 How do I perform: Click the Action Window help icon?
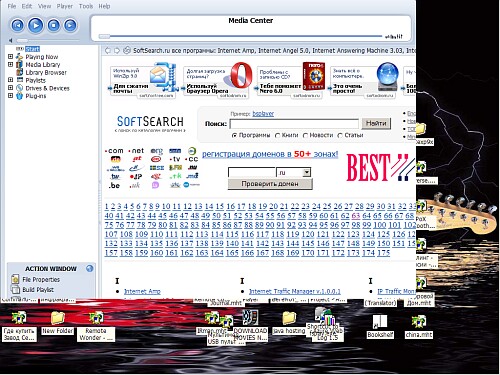click(x=90, y=268)
